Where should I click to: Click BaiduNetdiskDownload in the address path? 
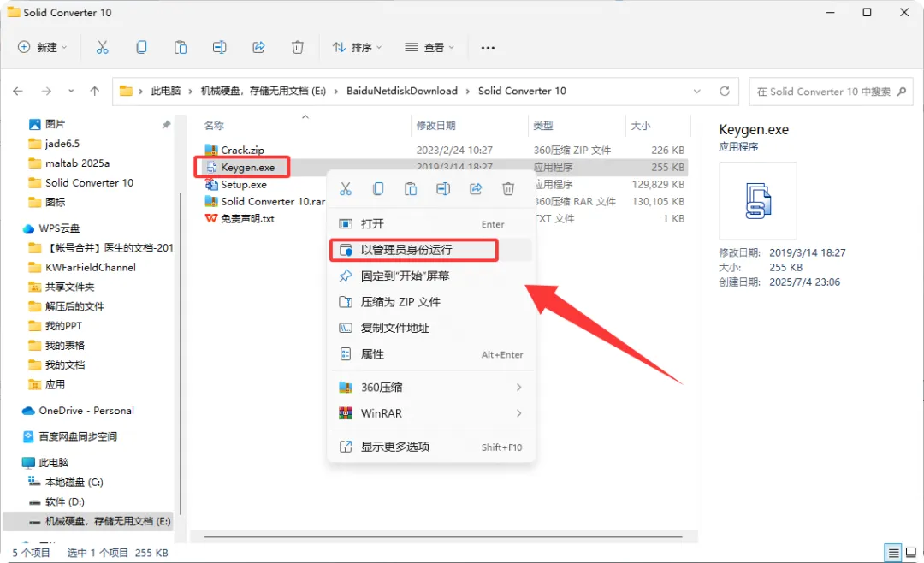pyautogui.click(x=402, y=91)
